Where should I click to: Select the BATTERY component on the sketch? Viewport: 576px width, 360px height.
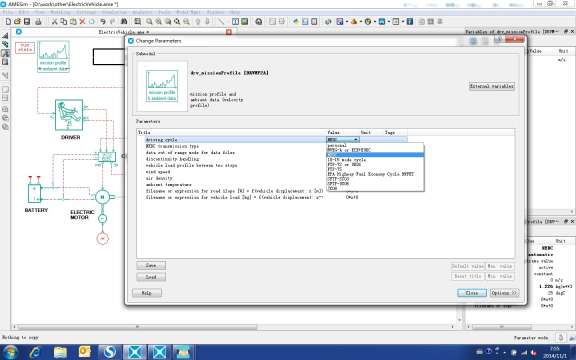(35, 193)
